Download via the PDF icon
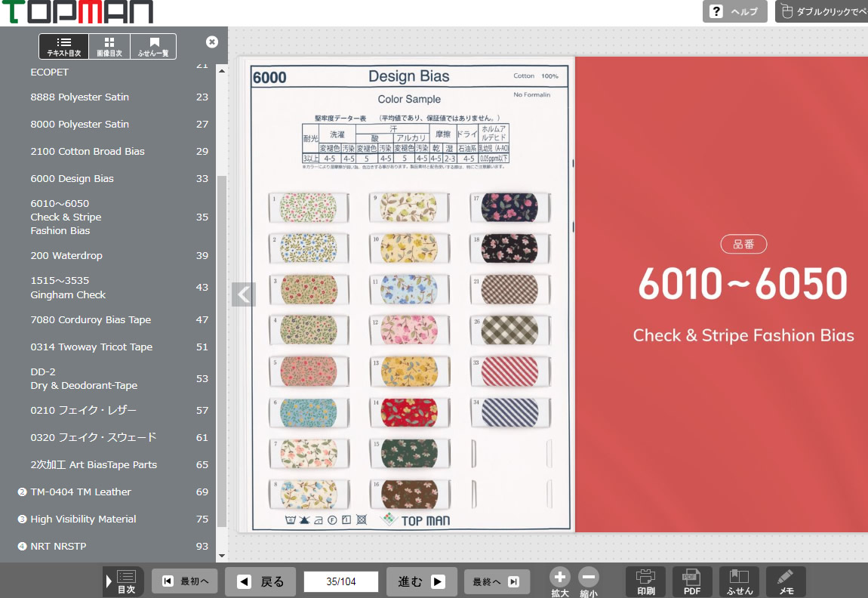Image resolution: width=868 pixels, height=598 pixels. click(692, 581)
